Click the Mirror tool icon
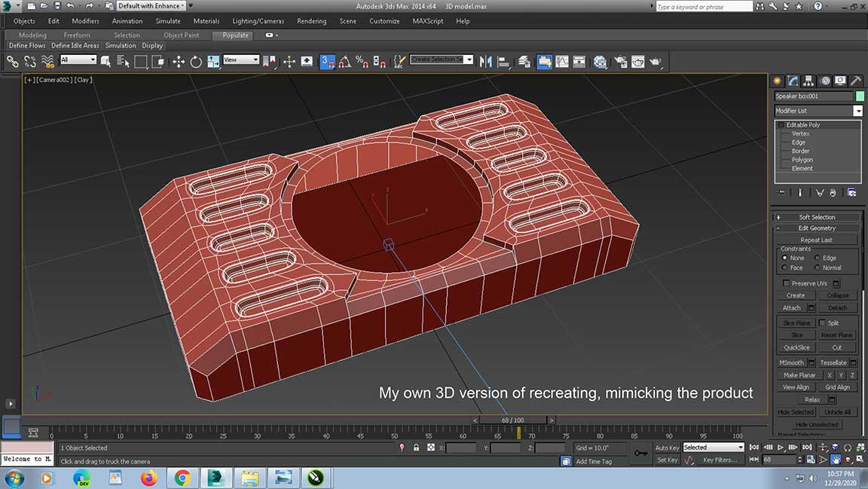The width and height of the screenshot is (868, 489). coord(486,62)
